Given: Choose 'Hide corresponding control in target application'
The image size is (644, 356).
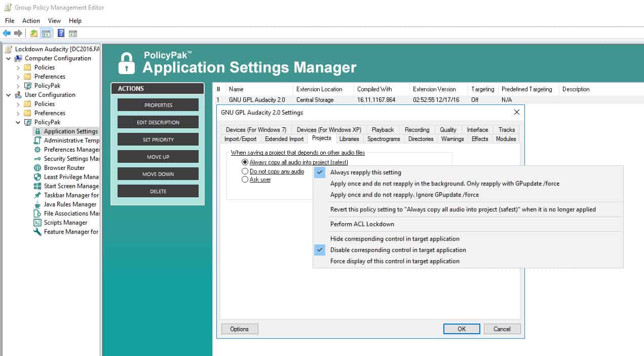Looking at the screenshot, I should (468, 239).
